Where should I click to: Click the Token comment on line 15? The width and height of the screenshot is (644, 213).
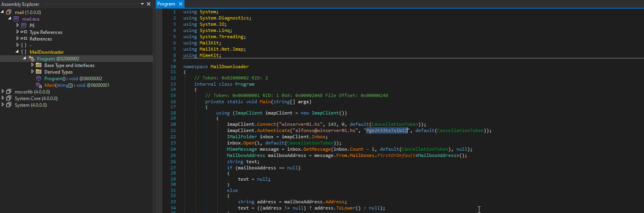tap(296, 95)
